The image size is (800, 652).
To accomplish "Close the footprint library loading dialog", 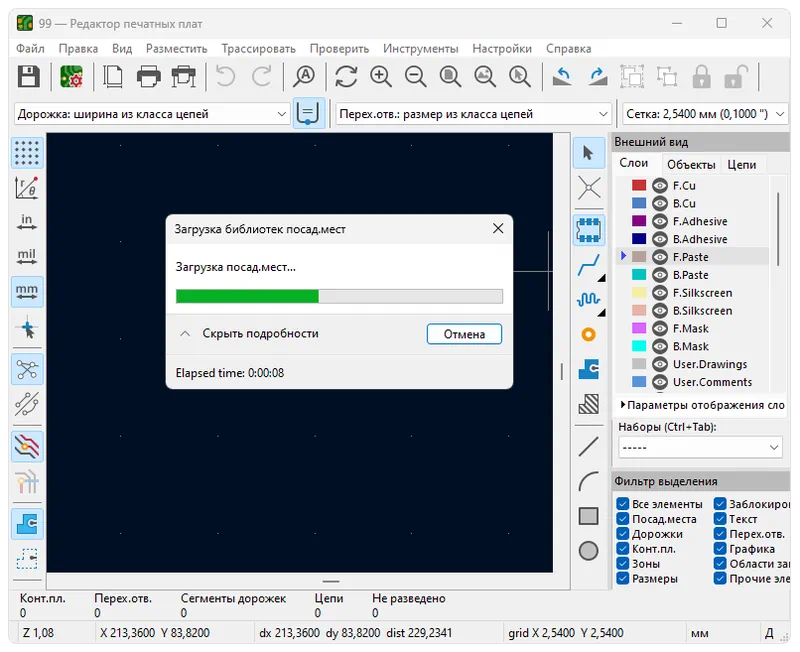I will (498, 229).
